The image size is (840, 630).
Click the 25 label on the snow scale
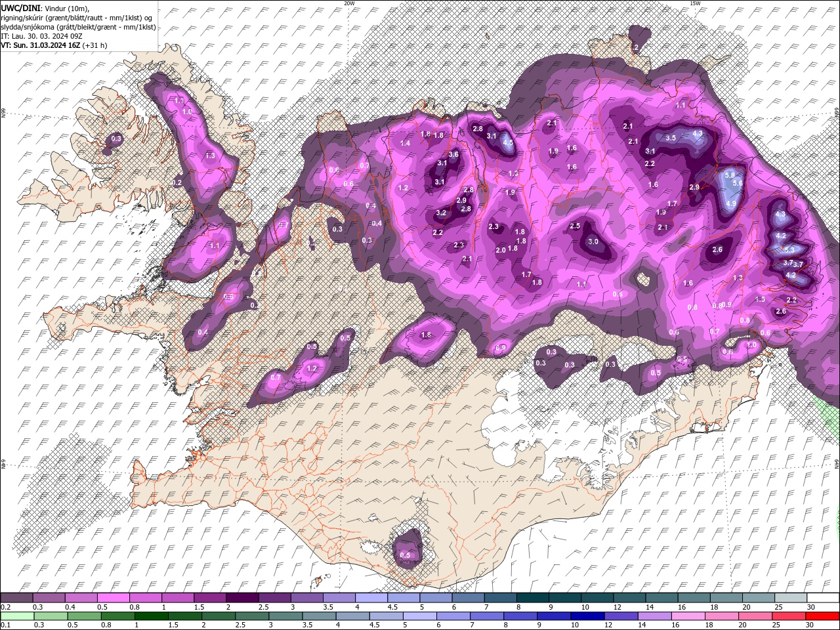(778, 607)
